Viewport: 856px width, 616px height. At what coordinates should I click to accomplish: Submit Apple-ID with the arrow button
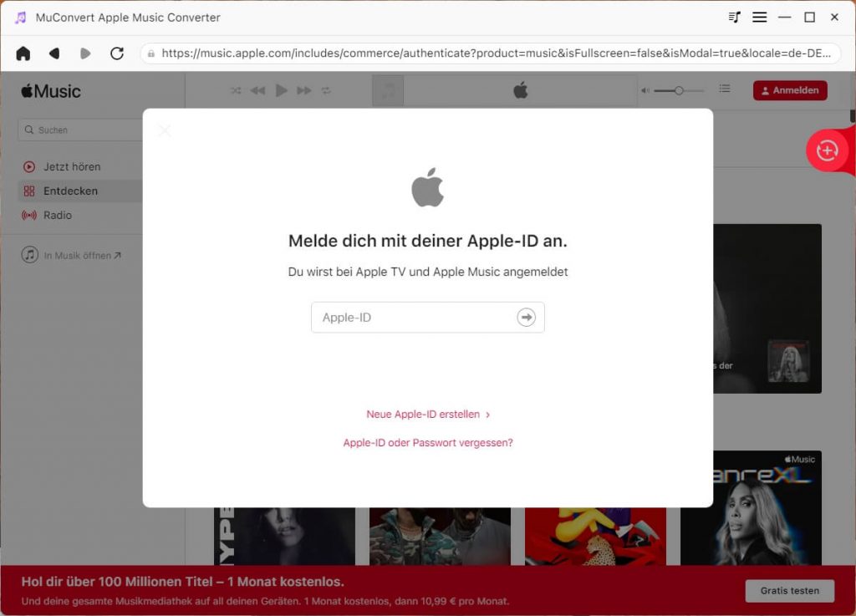point(527,318)
